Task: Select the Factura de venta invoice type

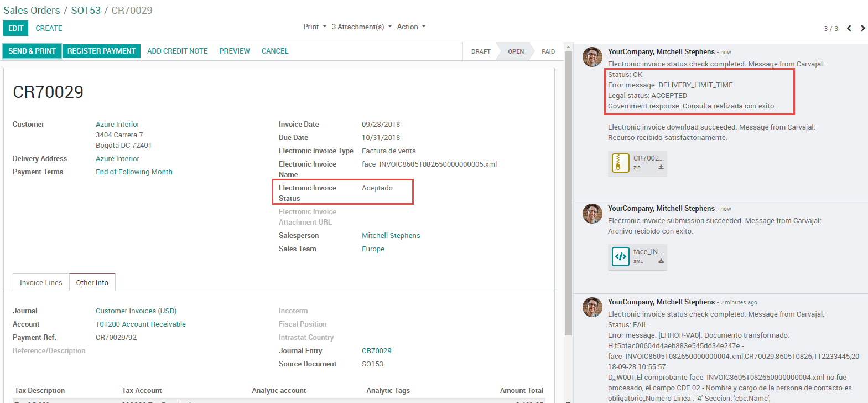Action: (389, 151)
